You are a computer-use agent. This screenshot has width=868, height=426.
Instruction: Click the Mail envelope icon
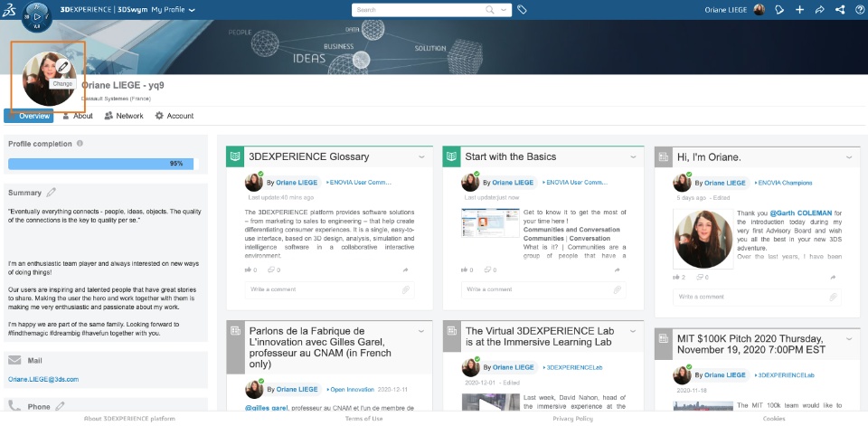[14, 360]
